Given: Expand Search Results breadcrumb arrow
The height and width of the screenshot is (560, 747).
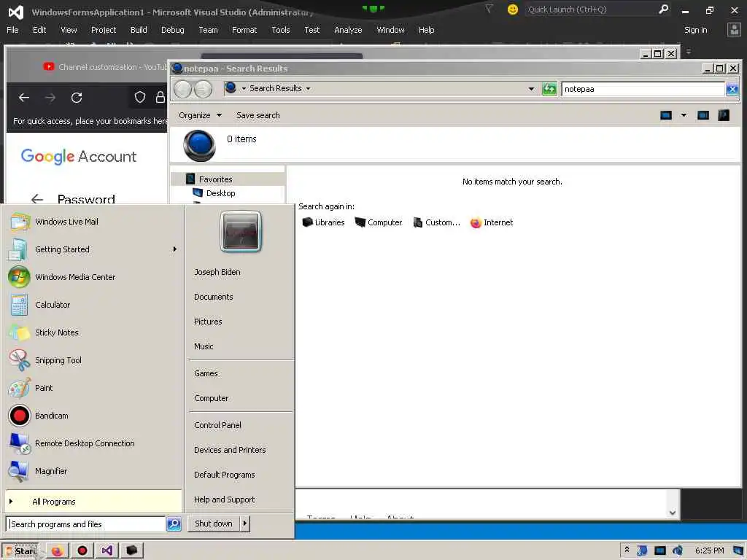Looking at the screenshot, I should point(309,88).
